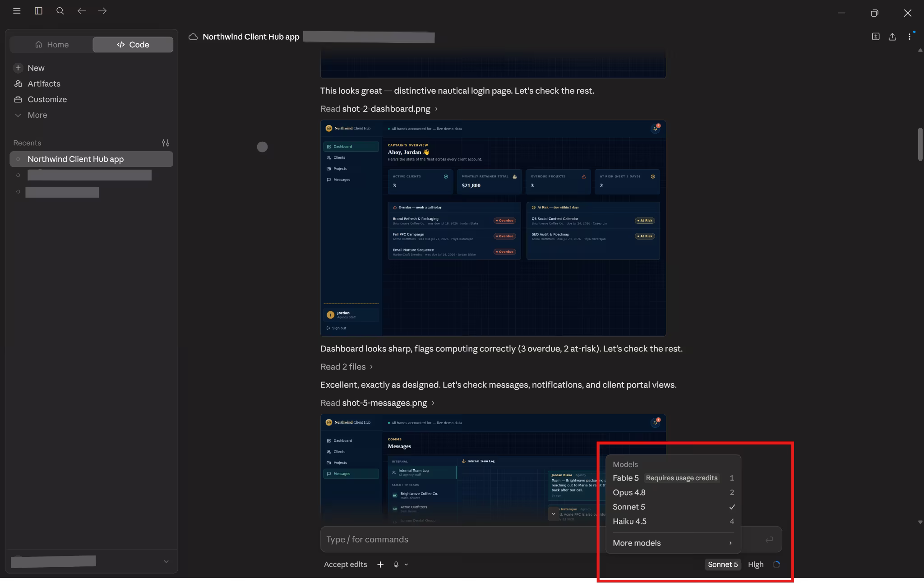Toggle the Accept edits mode button

pos(345,564)
